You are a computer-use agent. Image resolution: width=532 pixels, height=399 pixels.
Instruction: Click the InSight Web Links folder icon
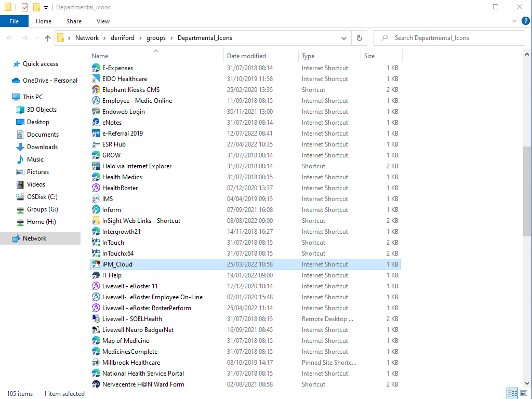[96, 220]
